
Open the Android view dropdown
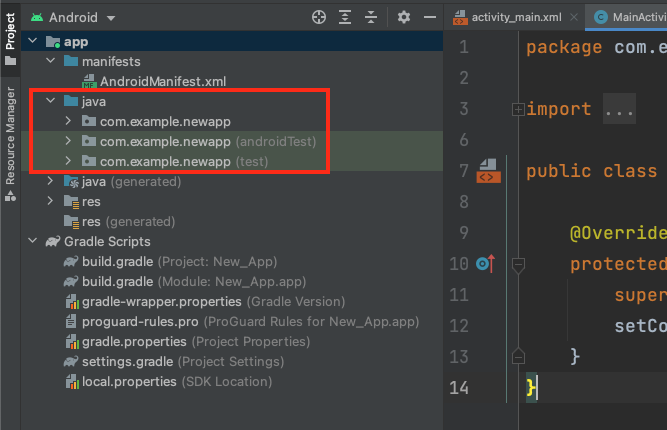point(73,17)
